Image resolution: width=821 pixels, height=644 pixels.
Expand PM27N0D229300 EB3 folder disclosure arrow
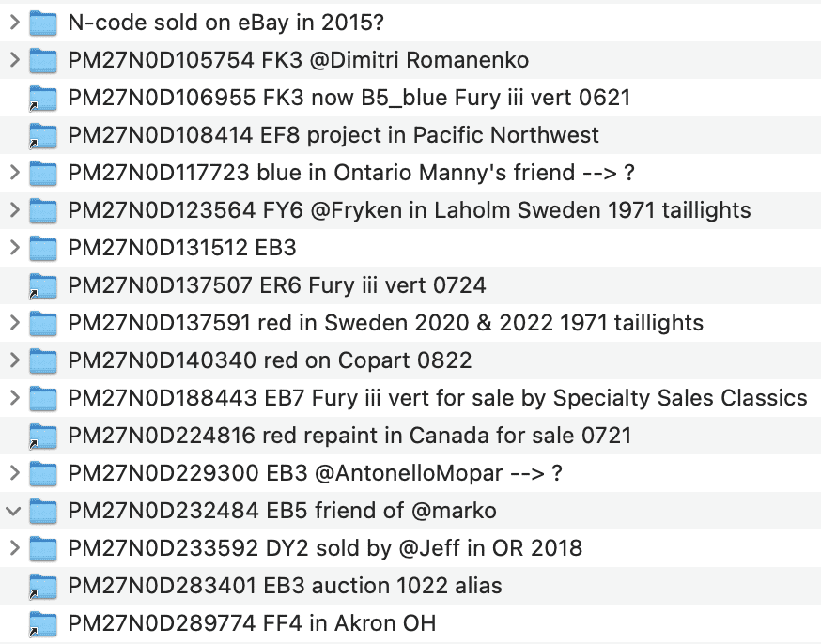(x=14, y=473)
